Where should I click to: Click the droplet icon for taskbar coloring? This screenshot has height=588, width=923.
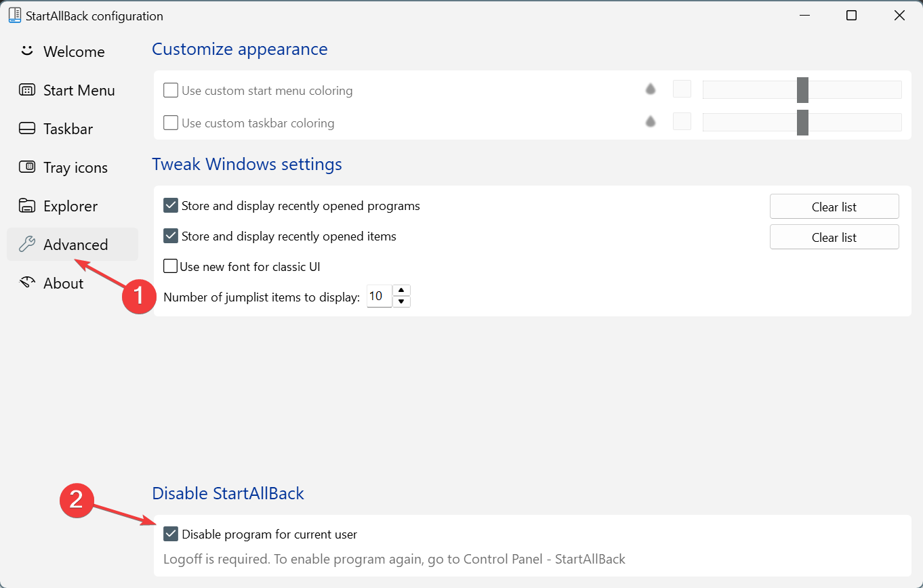[651, 122]
